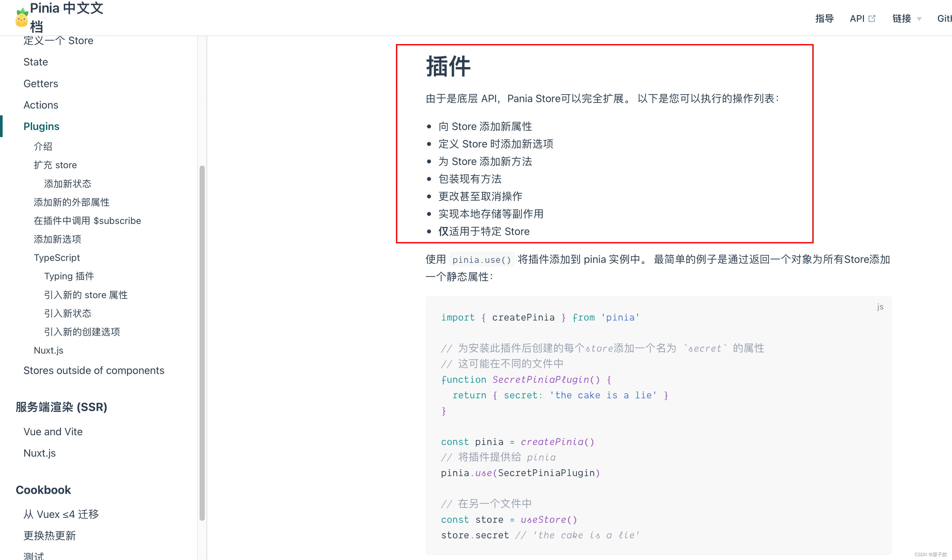Jump to the 扩充 store section
This screenshot has height=560, width=952.
(55, 165)
